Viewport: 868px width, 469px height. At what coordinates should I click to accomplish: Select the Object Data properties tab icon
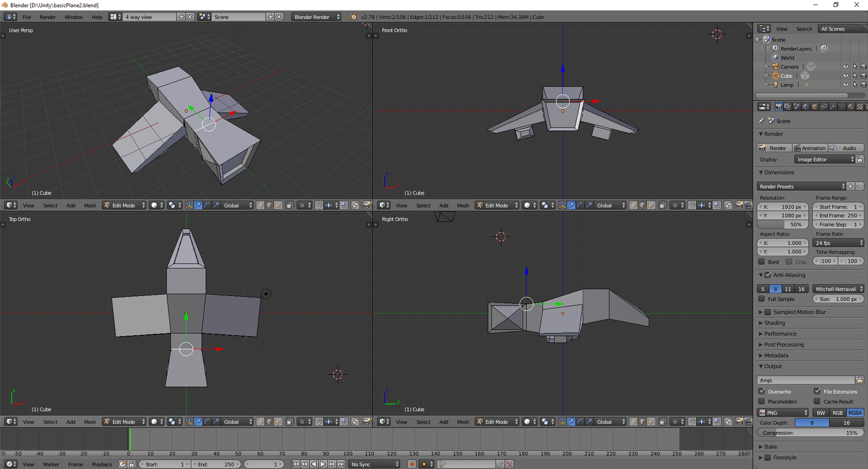842,107
